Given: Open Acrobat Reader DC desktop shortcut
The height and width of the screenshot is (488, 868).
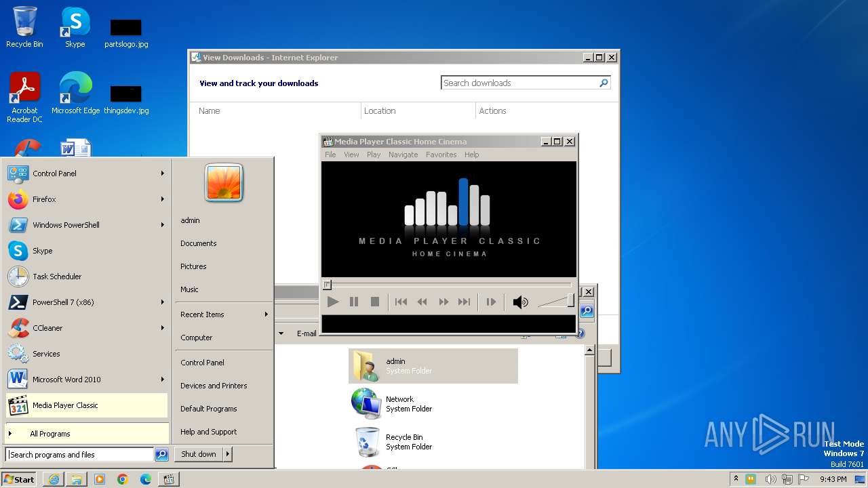Looking at the screenshot, I should (24, 98).
